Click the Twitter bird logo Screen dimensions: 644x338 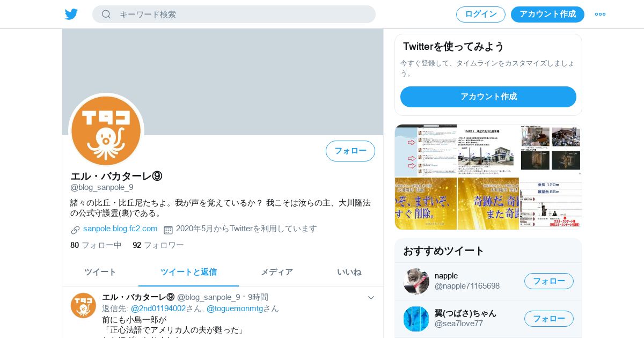tap(71, 14)
